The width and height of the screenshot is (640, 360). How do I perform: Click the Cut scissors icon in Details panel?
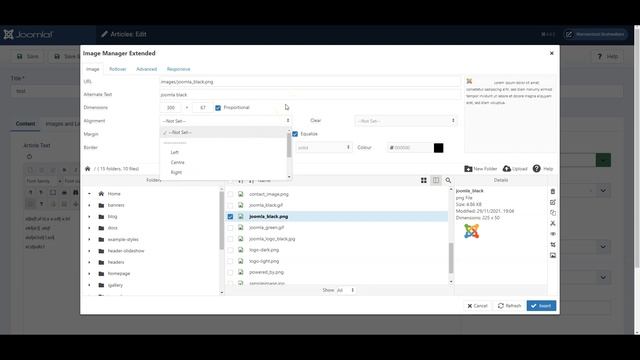(553, 223)
